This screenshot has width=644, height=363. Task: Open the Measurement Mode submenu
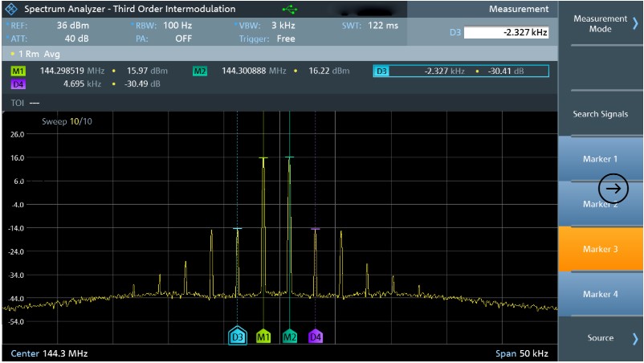601,23
